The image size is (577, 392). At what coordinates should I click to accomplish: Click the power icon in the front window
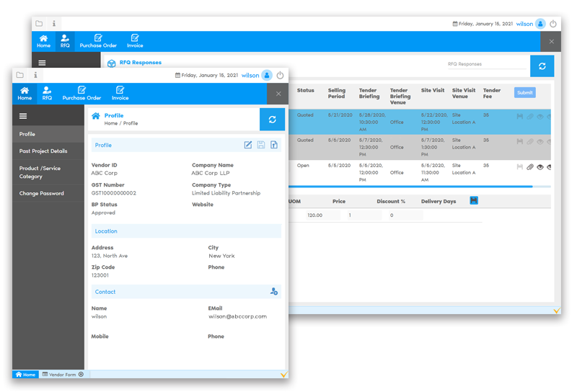[x=280, y=75]
